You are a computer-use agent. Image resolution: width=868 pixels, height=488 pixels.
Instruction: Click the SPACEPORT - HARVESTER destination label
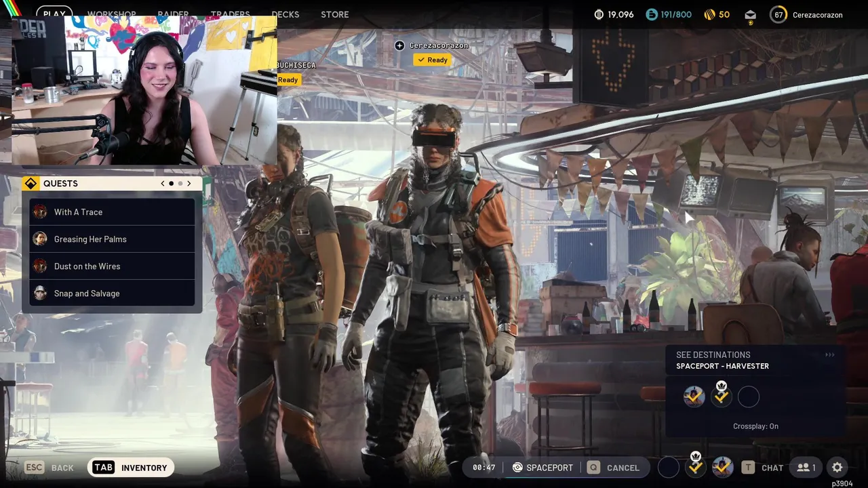[722, 366]
